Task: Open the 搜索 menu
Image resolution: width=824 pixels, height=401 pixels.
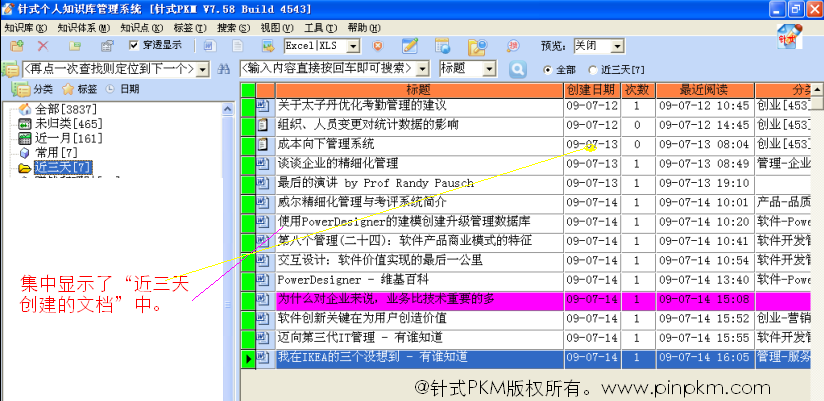Action: [x=233, y=28]
